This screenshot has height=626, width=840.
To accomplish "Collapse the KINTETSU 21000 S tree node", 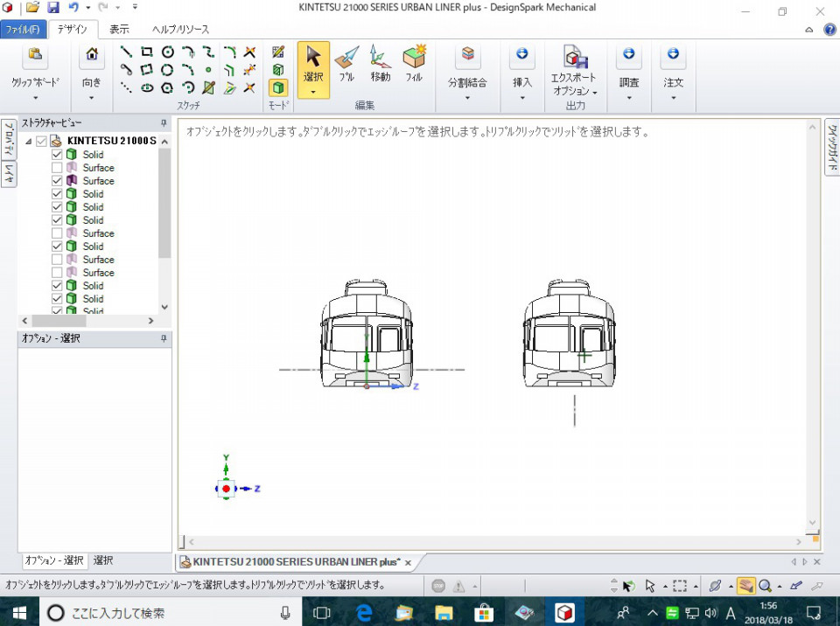I will click(x=28, y=142).
